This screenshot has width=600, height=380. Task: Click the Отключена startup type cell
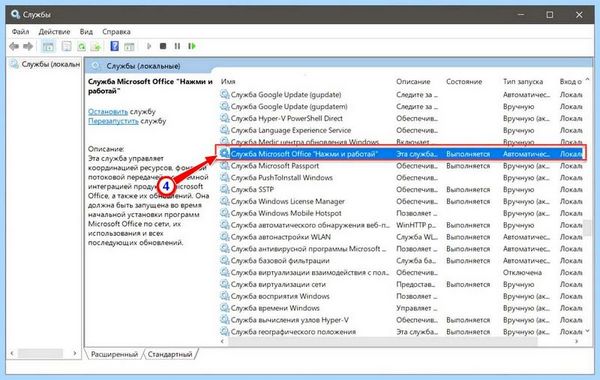click(x=522, y=272)
